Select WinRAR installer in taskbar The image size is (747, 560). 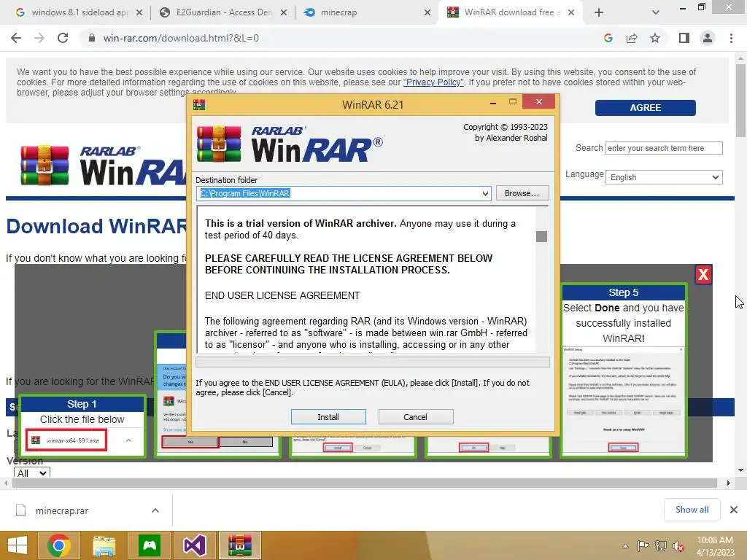coord(239,545)
